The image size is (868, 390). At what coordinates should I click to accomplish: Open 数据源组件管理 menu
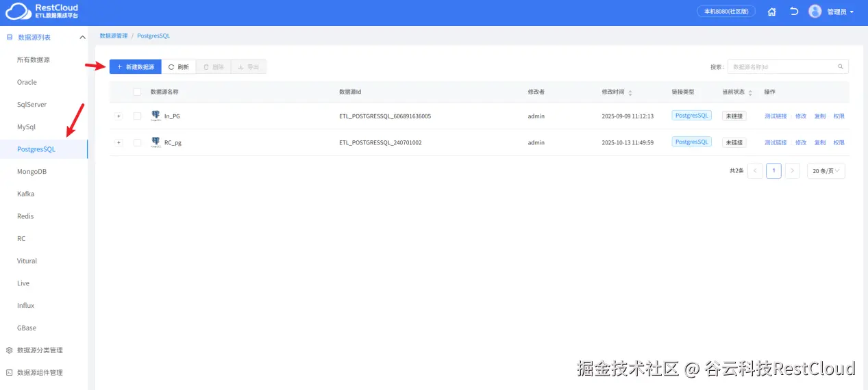coord(40,373)
